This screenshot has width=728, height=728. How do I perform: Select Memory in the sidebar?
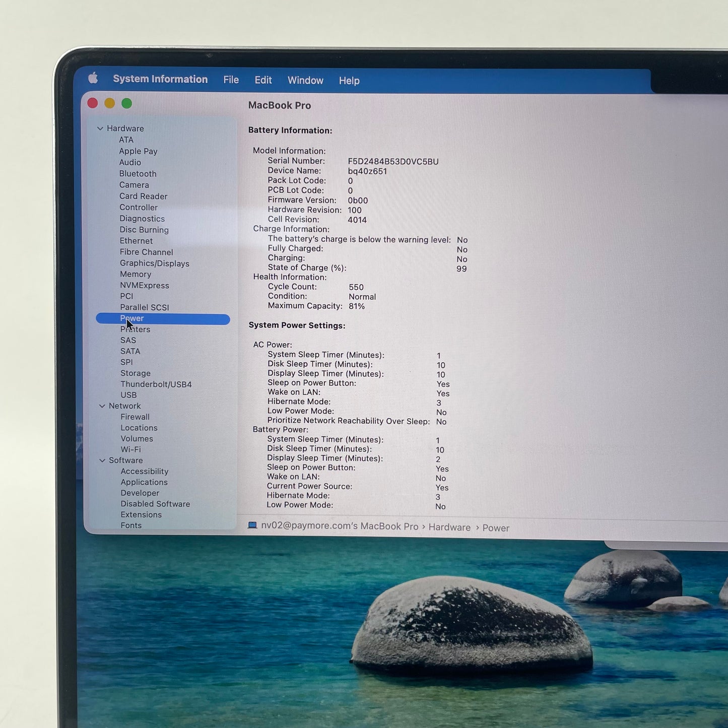pos(136,274)
